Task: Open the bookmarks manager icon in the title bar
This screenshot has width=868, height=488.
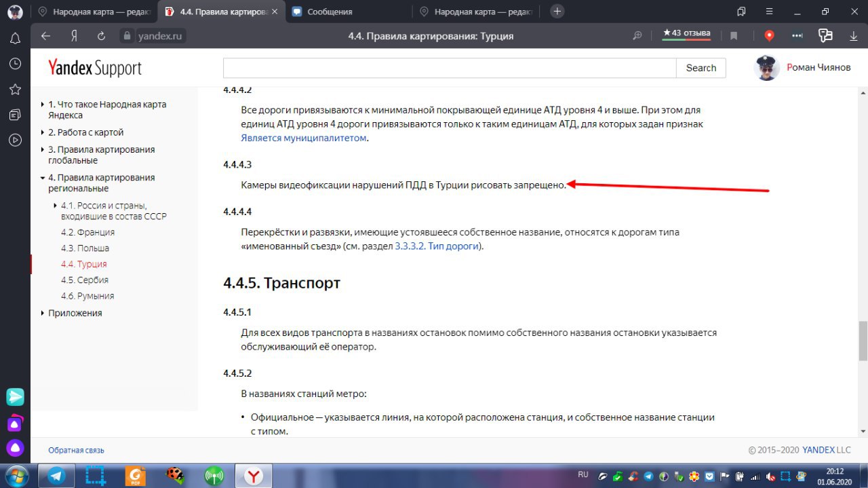Action: coord(741,12)
